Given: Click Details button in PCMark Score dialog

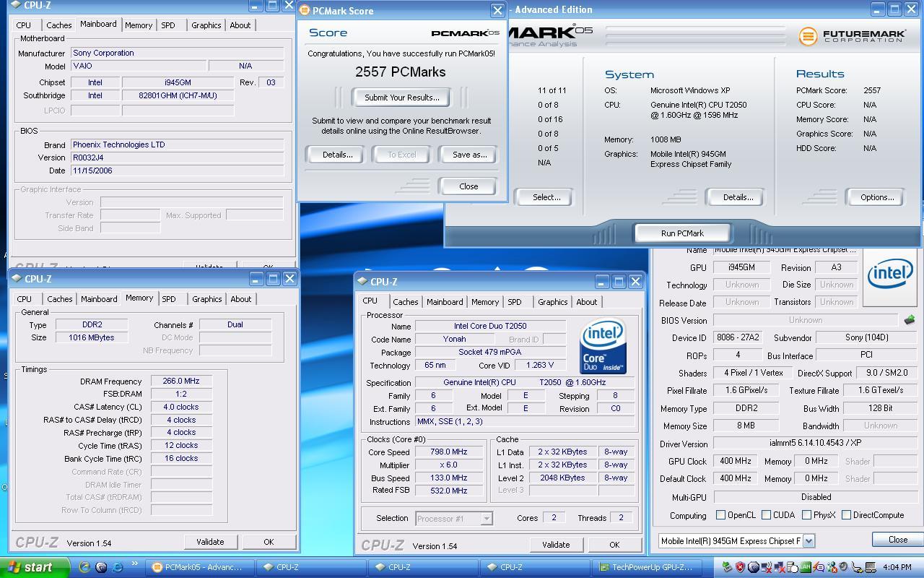Looking at the screenshot, I should click(337, 155).
